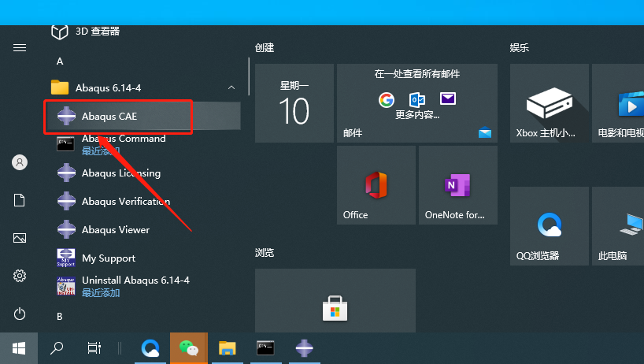Run Abaqus Verification

tap(142, 202)
